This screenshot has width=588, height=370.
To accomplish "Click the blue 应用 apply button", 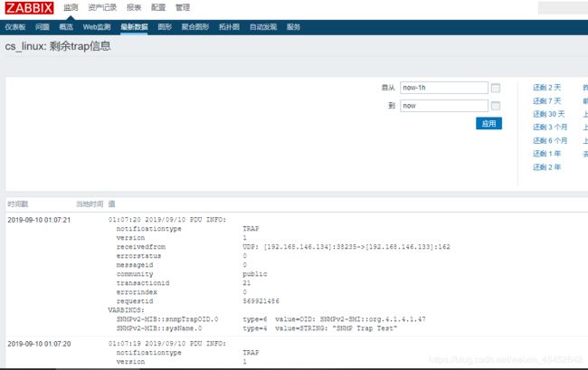I will [488, 124].
